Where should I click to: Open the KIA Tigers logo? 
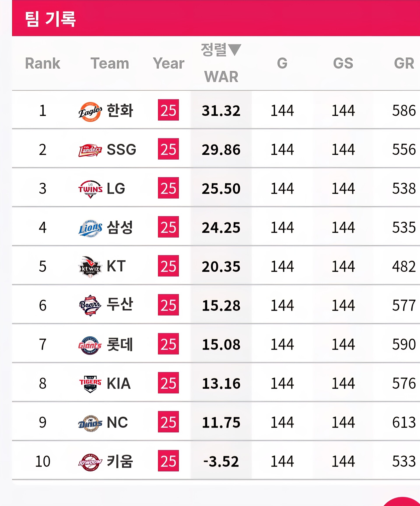pos(90,384)
